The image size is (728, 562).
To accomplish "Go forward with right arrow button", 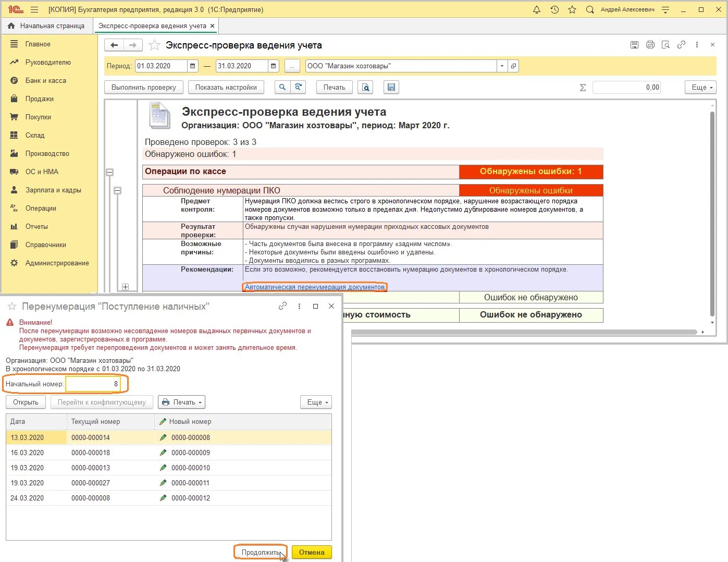I will [x=132, y=45].
